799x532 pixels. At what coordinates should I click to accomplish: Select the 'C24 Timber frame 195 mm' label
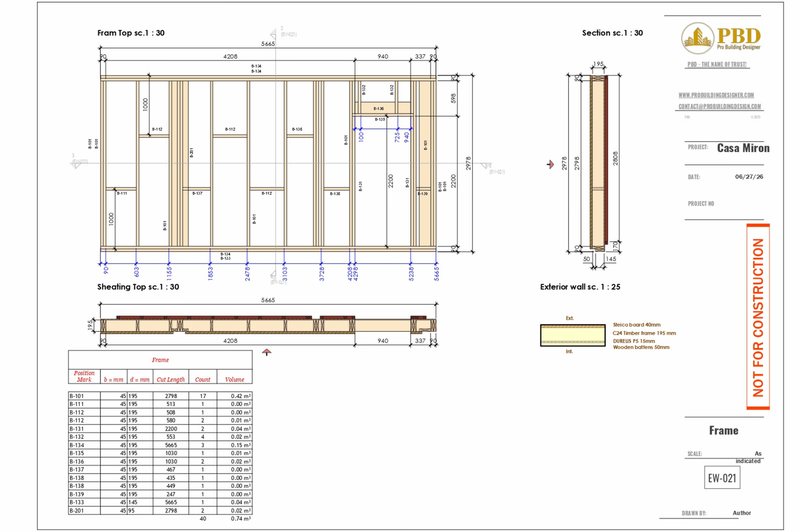pos(644,333)
